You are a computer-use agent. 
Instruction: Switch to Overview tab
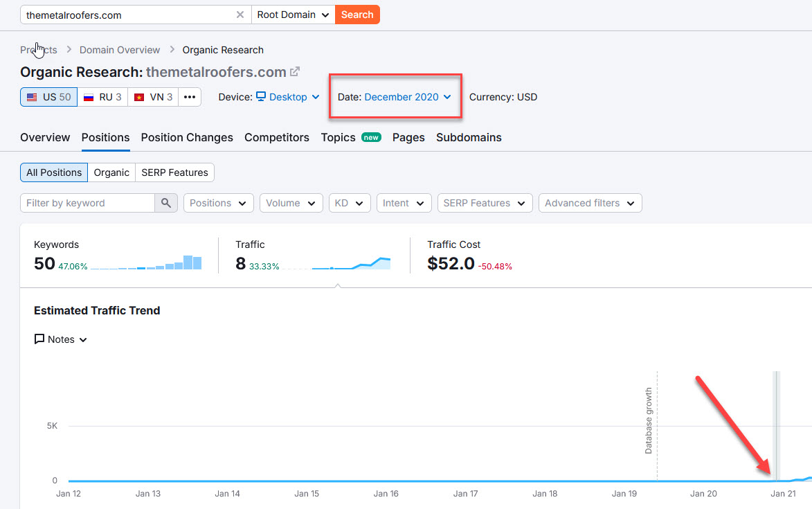(45, 137)
